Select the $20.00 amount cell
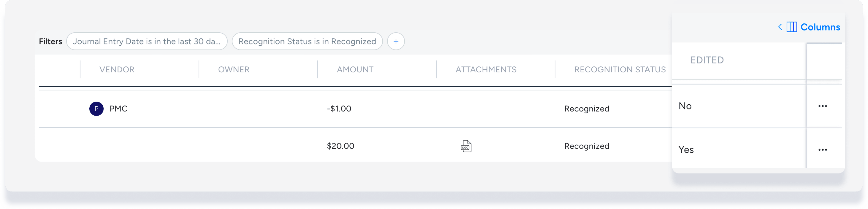Screen dimensions: 868x209 (x=340, y=146)
